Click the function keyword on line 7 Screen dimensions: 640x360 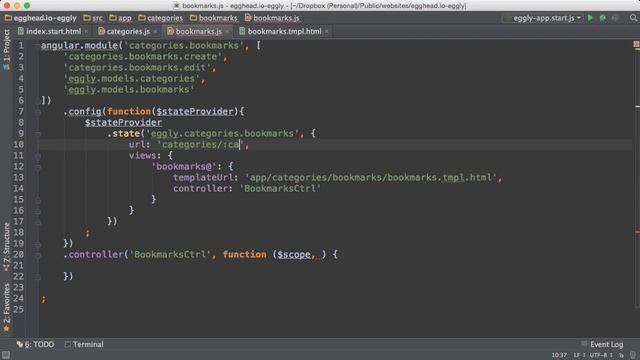pos(129,111)
